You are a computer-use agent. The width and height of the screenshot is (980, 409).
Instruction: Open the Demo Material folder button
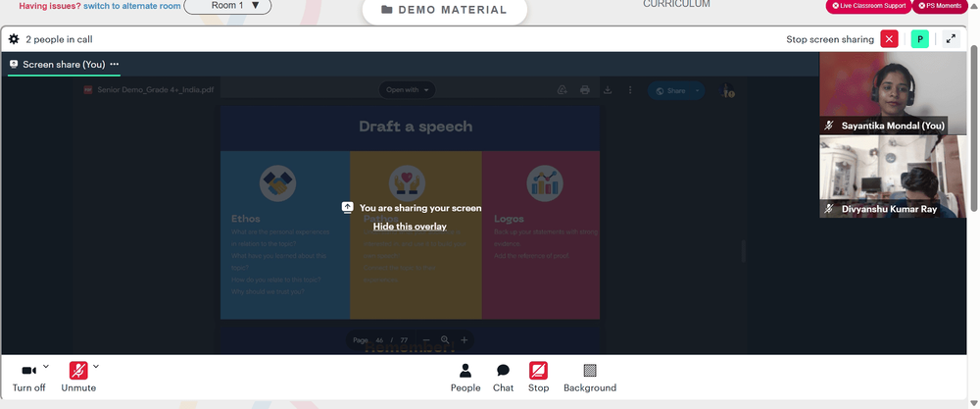tap(444, 10)
